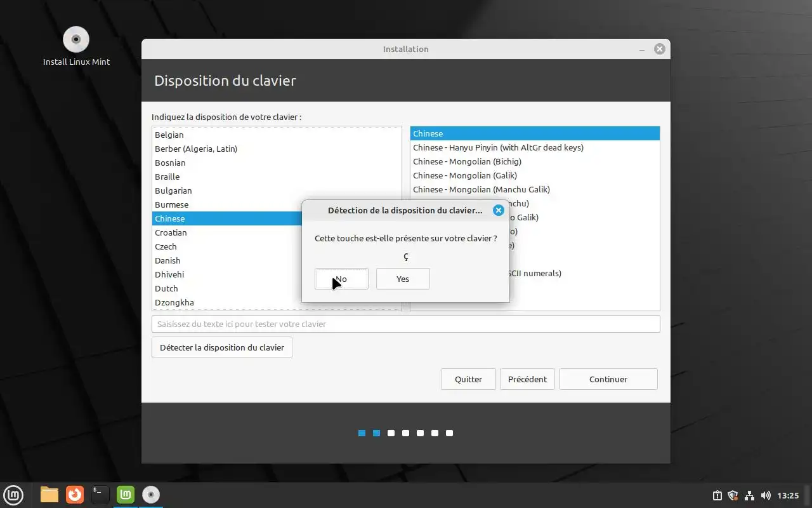Open the network connection tray icon

(749, 495)
